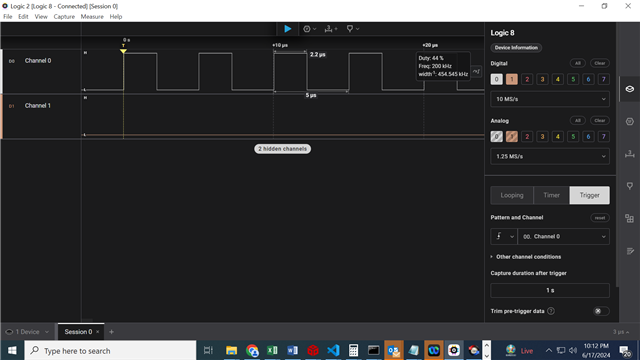Open the Notes sidebar icon
The width and height of the screenshot is (640, 360).
[630, 251]
